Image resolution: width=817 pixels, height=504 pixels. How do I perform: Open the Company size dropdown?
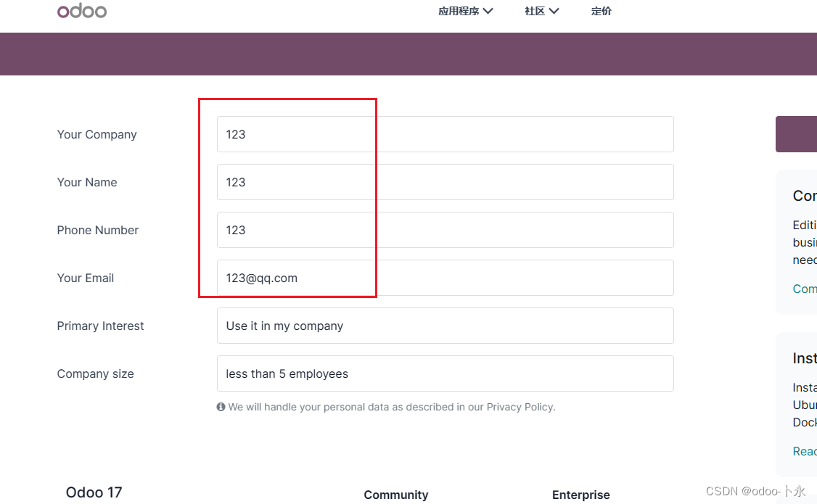point(446,374)
